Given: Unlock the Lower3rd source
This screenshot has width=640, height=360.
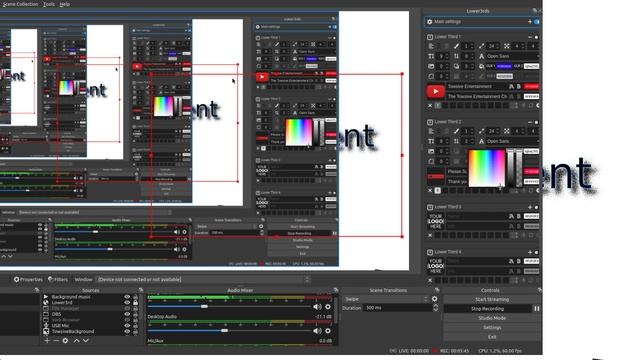Looking at the screenshot, I should (x=136, y=302).
